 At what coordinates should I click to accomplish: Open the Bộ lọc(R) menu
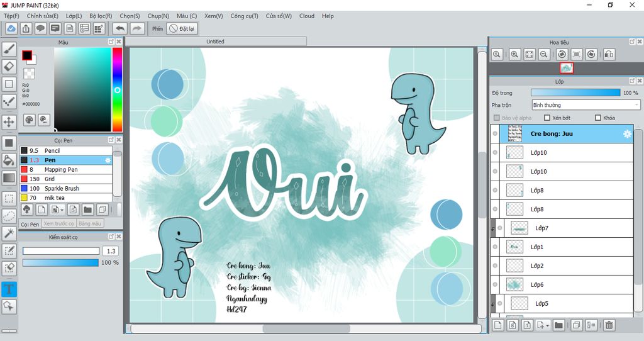coord(101,16)
